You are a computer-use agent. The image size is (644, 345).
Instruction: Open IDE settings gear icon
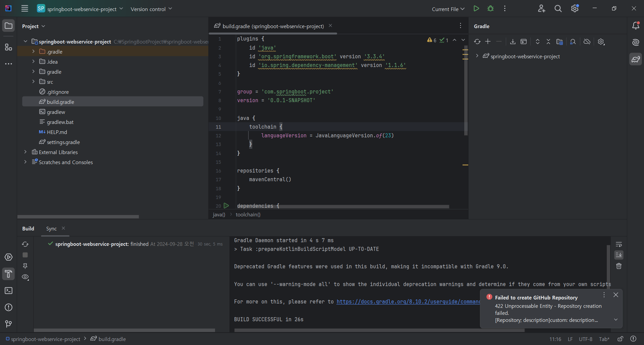[575, 9]
